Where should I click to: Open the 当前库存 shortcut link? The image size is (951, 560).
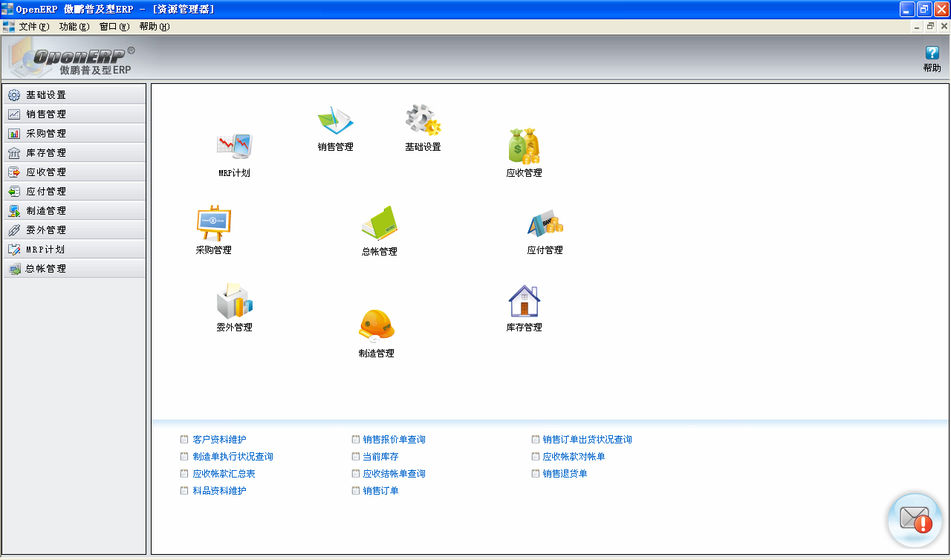click(x=380, y=457)
